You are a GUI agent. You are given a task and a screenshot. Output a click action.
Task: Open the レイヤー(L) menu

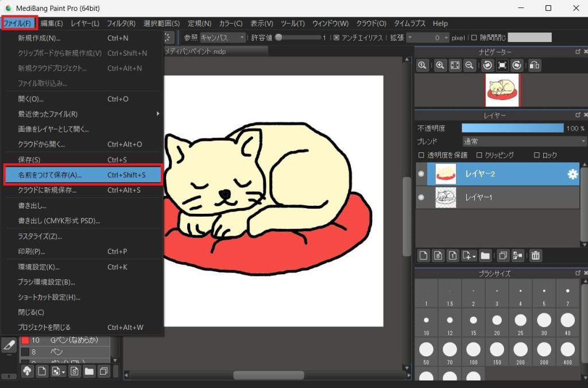point(85,23)
